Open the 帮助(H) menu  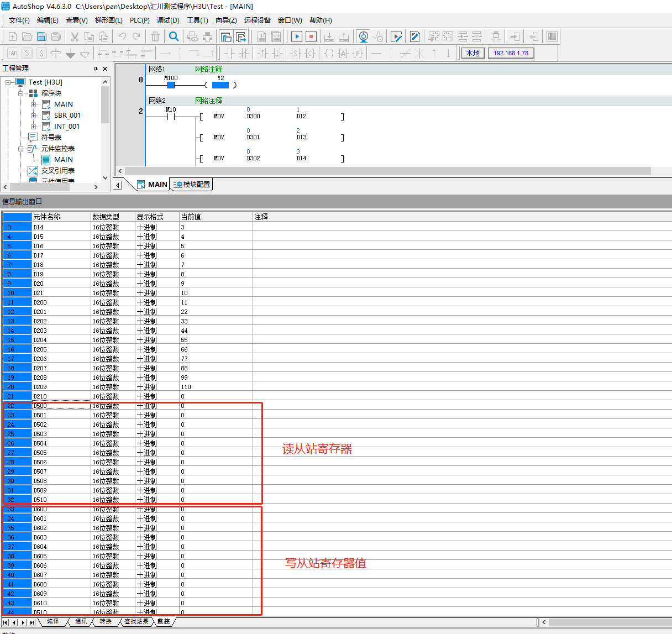point(321,20)
